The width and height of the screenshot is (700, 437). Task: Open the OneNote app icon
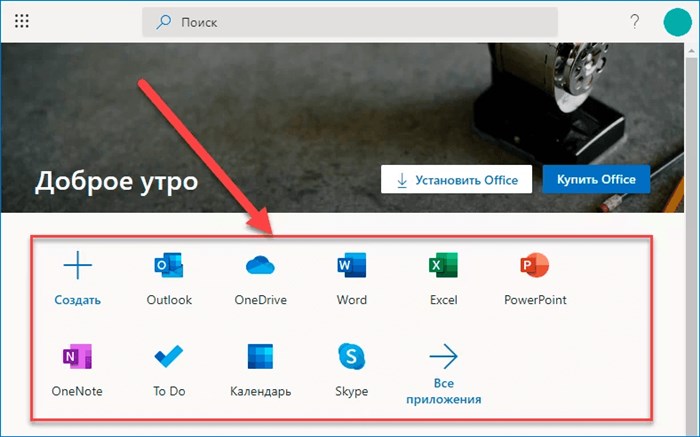[x=77, y=356]
